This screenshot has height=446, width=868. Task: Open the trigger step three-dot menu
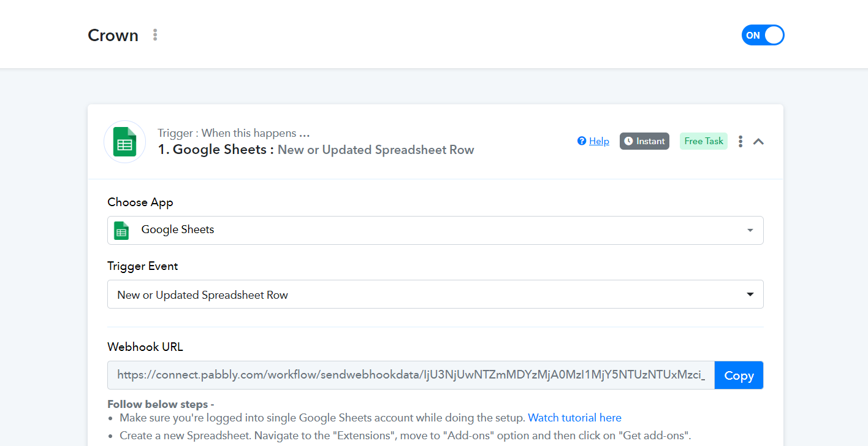pyautogui.click(x=740, y=141)
